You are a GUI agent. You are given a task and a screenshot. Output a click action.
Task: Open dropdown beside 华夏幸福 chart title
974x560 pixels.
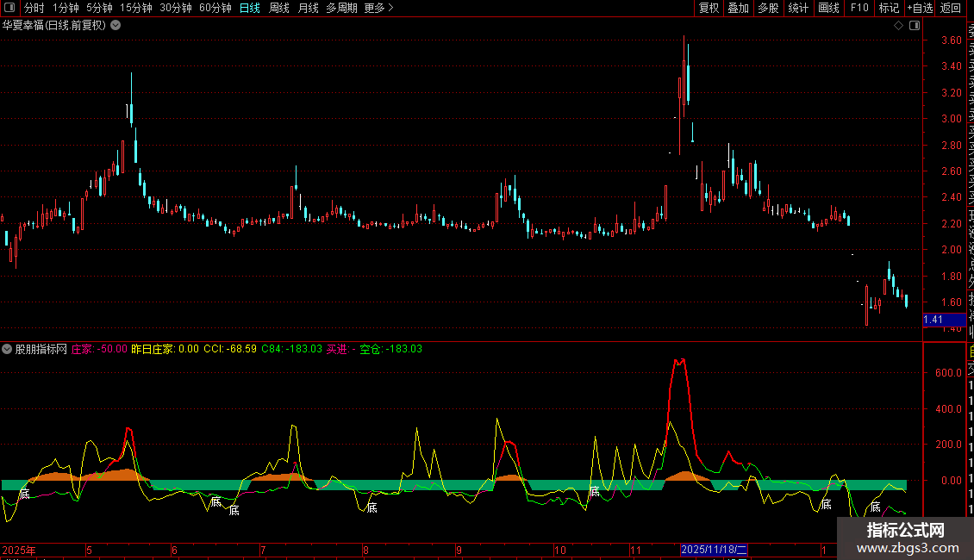116,26
